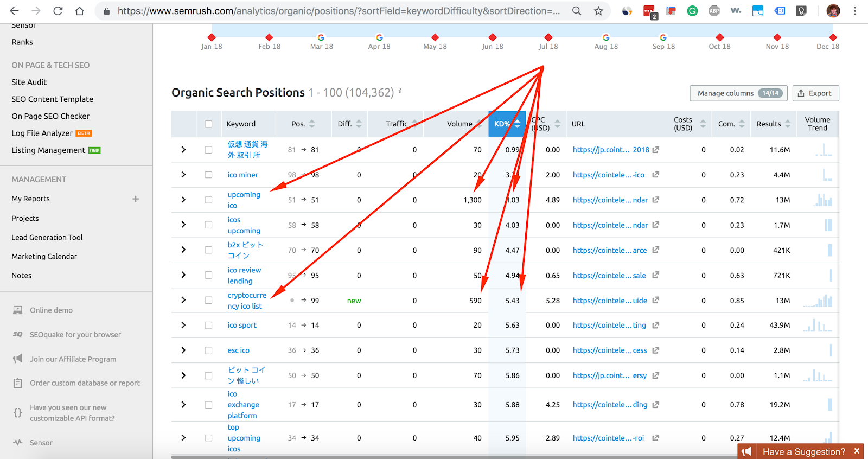Open external link icon for 'esc ico' URL
Image resolution: width=868 pixels, height=459 pixels.
tap(655, 350)
